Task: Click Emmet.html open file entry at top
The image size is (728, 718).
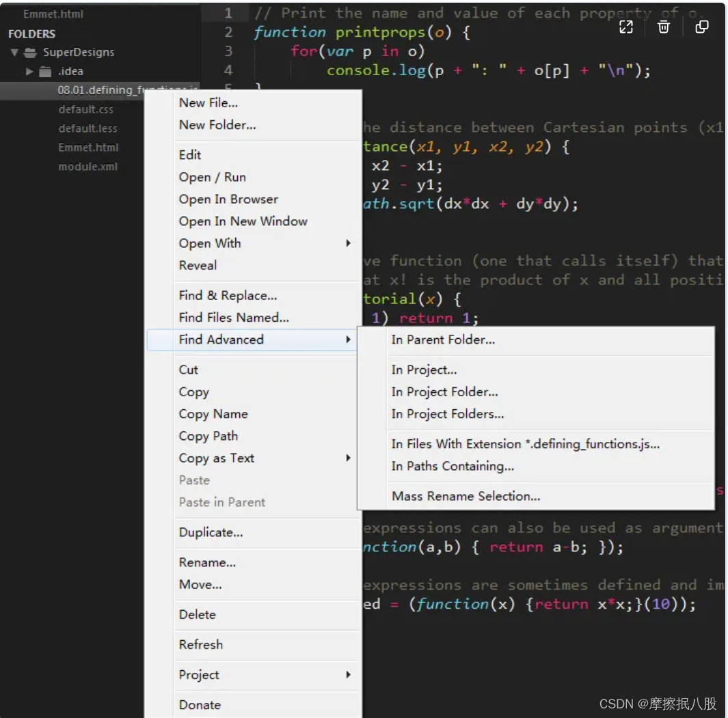Action: [53, 14]
